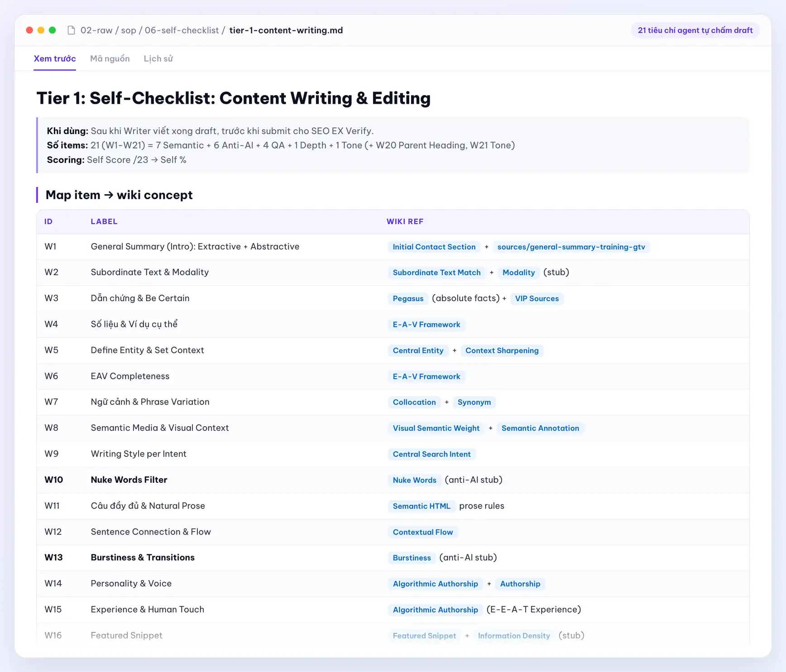Image resolution: width=786 pixels, height=672 pixels.
Task: Open the Context Sharpening link
Action: (x=502, y=350)
